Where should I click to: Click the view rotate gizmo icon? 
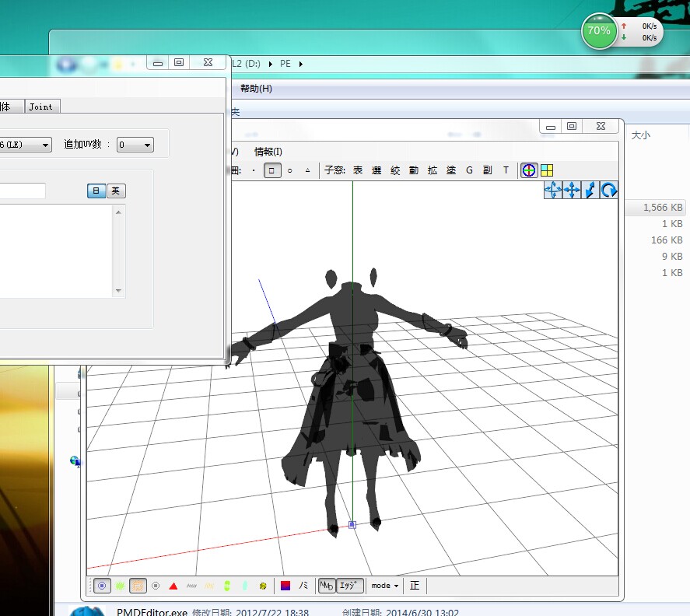click(x=553, y=190)
